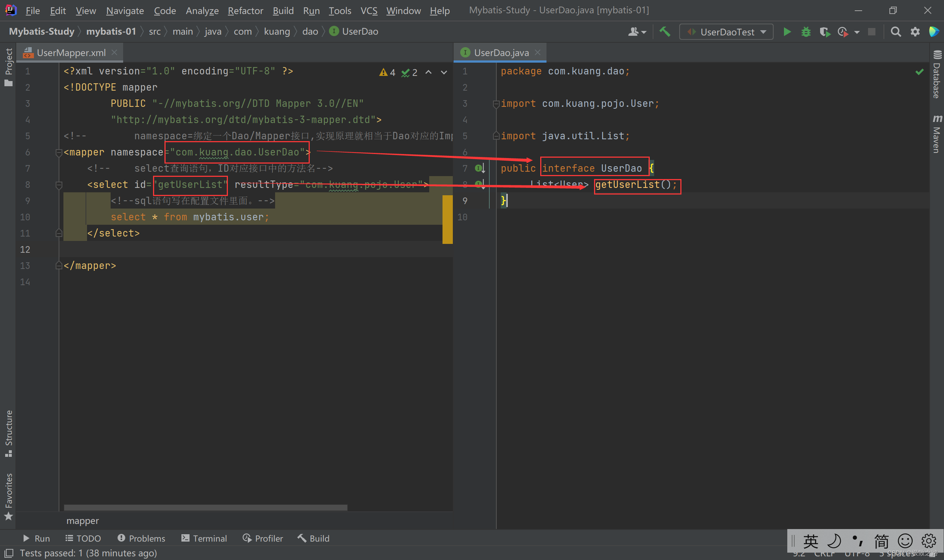Open the Project tool window
The image size is (944, 560).
[9, 67]
